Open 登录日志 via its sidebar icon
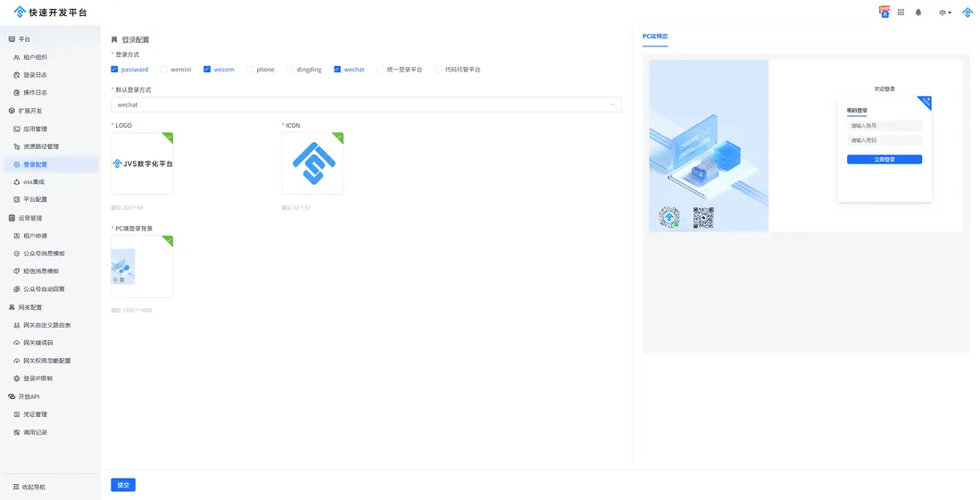Image resolution: width=980 pixels, height=500 pixels. 17,75
